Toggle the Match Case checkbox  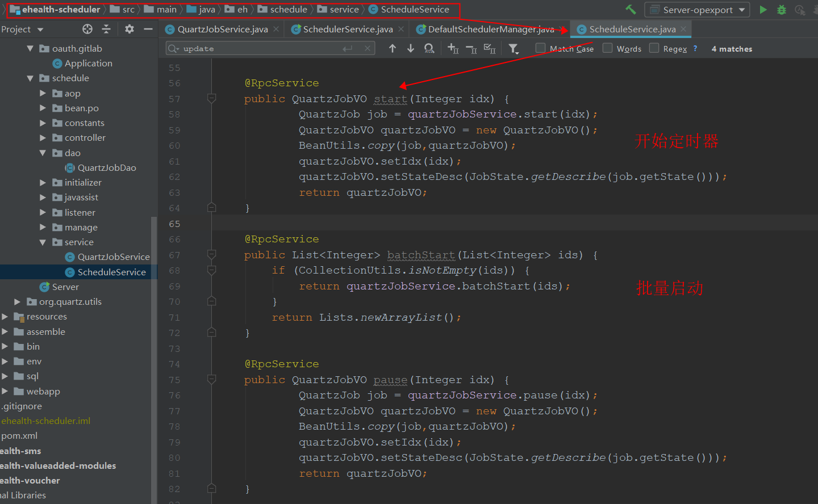[x=541, y=48]
